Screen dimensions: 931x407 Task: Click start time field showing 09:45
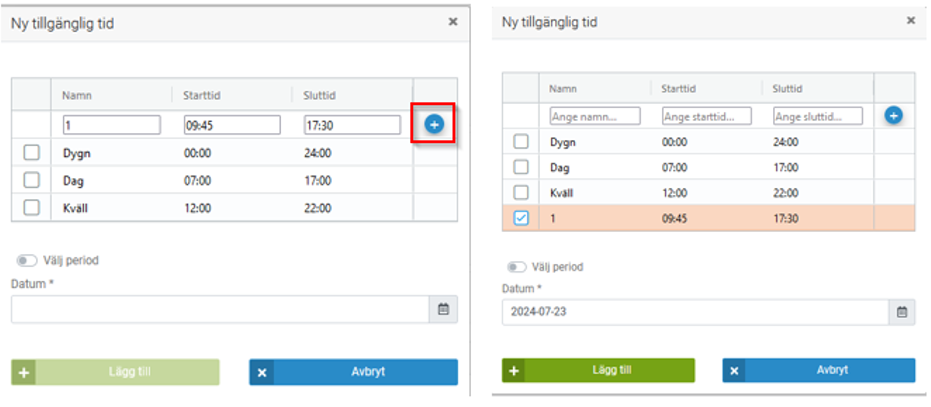coord(232,125)
